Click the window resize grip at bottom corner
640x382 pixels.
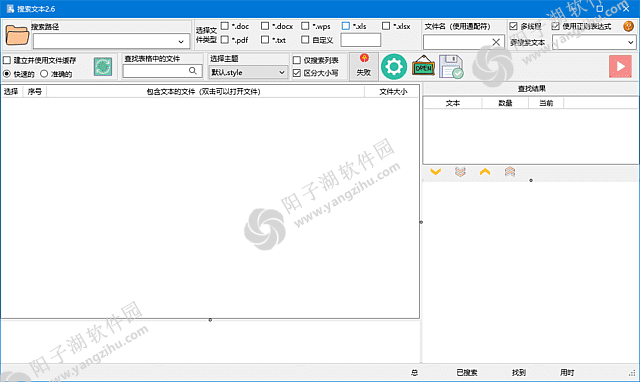click(632, 373)
